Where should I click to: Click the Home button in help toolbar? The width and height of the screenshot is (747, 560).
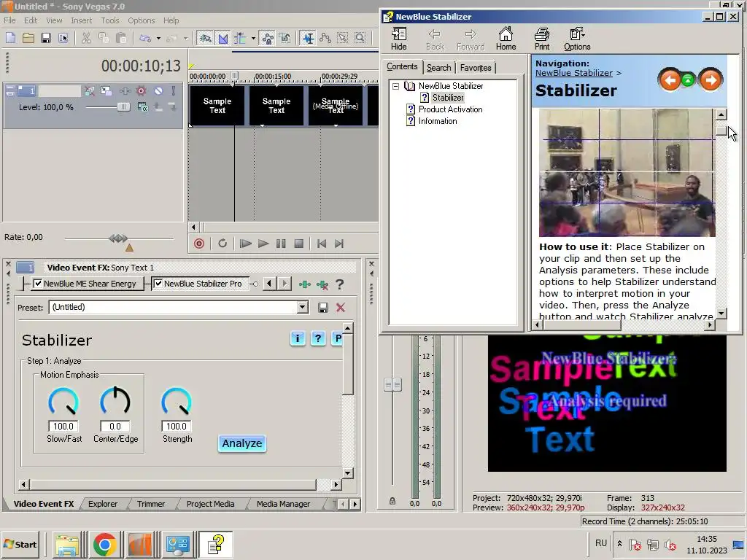506,39
